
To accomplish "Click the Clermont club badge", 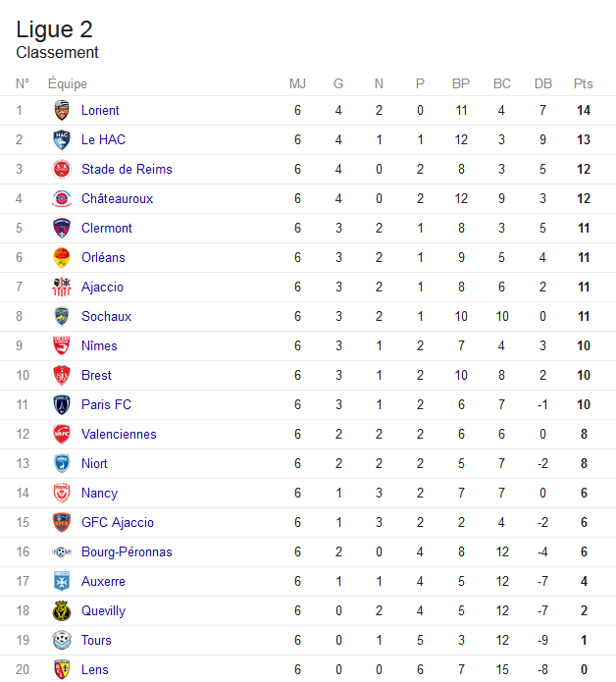I will point(61,228).
